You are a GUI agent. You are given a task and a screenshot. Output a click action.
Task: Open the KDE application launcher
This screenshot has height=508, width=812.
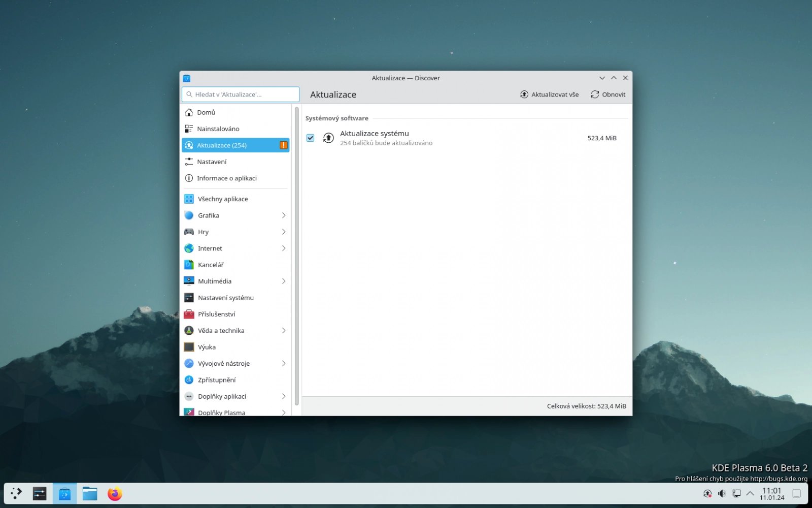(16, 493)
